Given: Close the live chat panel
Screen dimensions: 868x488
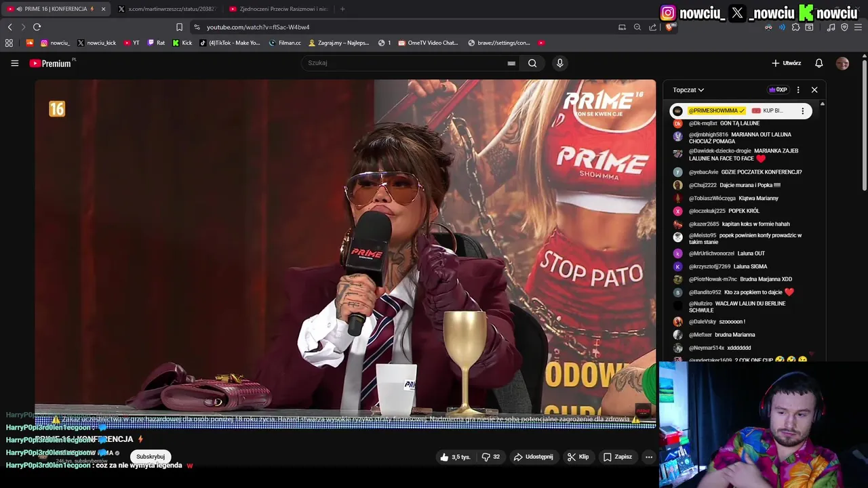Looking at the screenshot, I should pyautogui.click(x=814, y=89).
